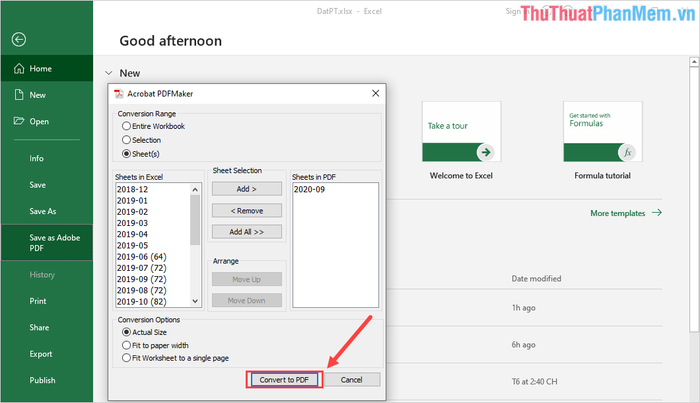The width and height of the screenshot is (700, 403).
Task: Click the Add All >> button
Action: coord(247,232)
